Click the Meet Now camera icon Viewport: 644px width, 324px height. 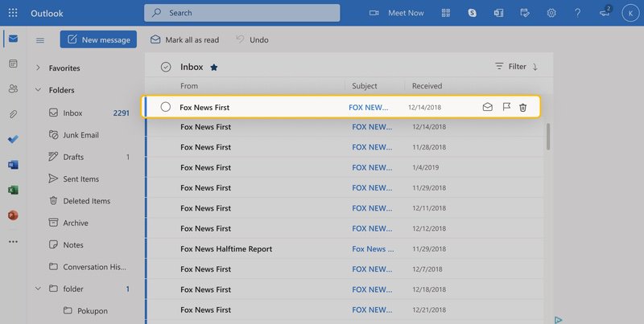tap(374, 13)
